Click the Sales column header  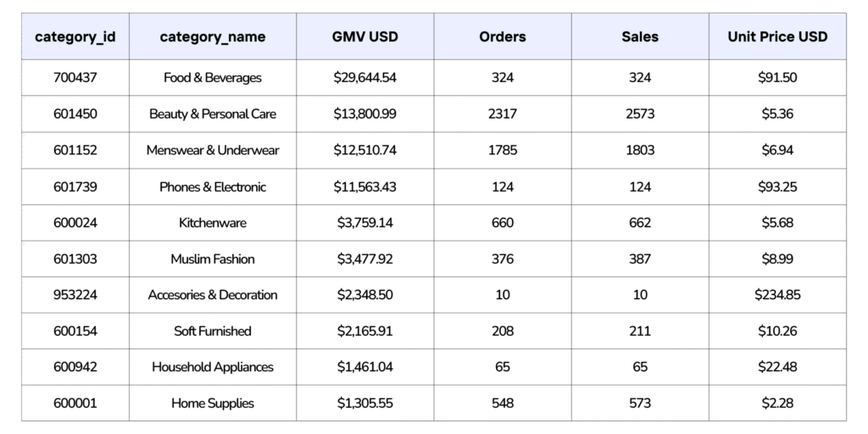[x=640, y=36]
